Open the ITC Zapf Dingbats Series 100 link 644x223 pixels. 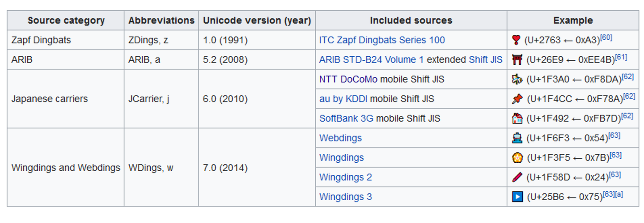coord(382,40)
